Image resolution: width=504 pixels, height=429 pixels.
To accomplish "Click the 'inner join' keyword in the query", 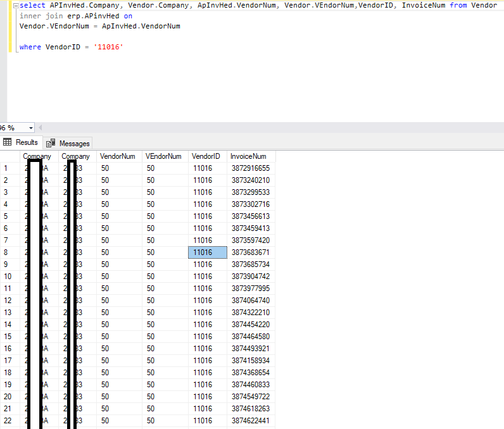I will pyautogui.click(x=41, y=16).
